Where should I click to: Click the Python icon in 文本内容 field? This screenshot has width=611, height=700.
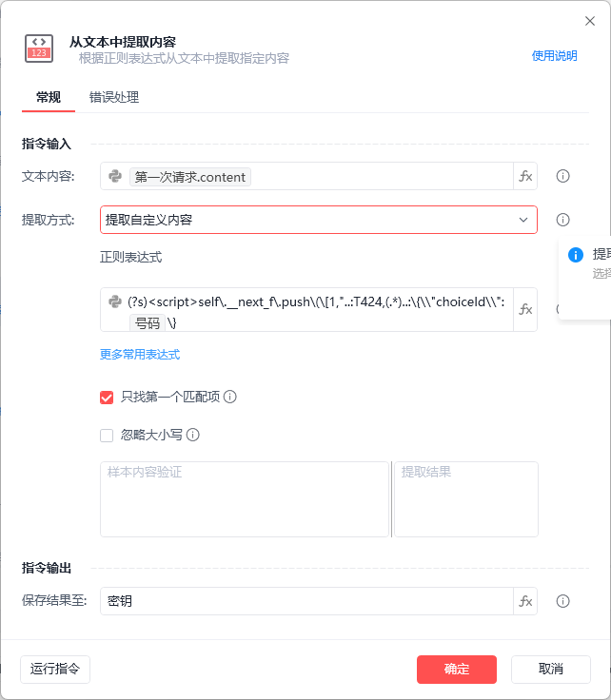[x=115, y=176]
